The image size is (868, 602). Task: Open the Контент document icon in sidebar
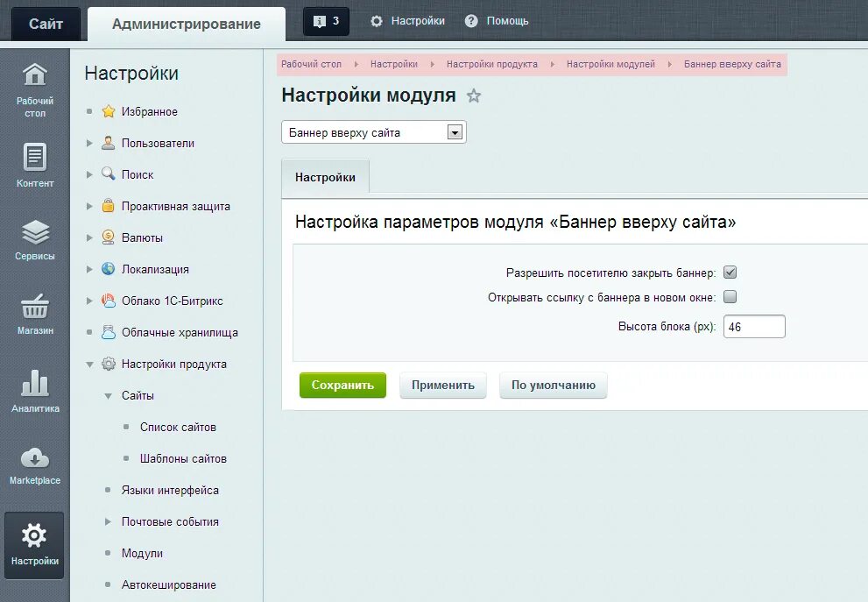coord(35,157)
